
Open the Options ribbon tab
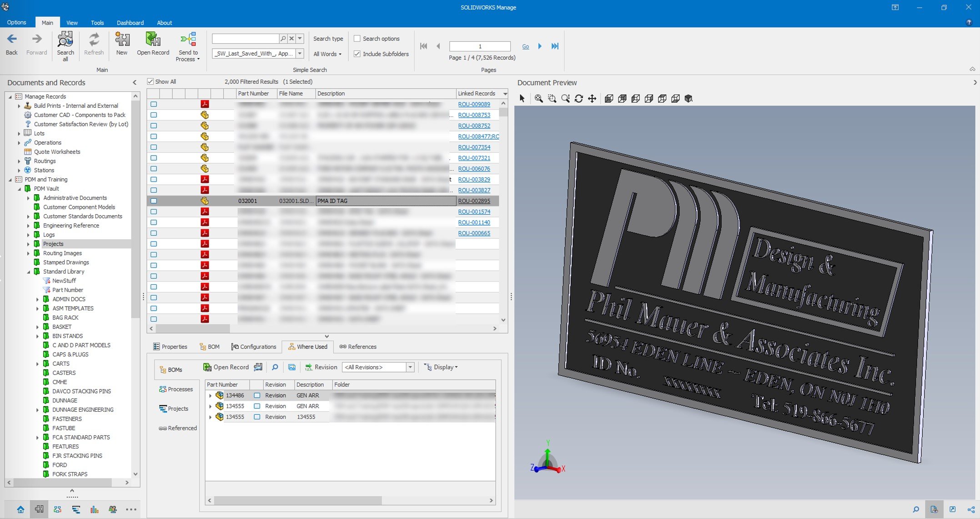pyautogui.click(x=16, y=22)
